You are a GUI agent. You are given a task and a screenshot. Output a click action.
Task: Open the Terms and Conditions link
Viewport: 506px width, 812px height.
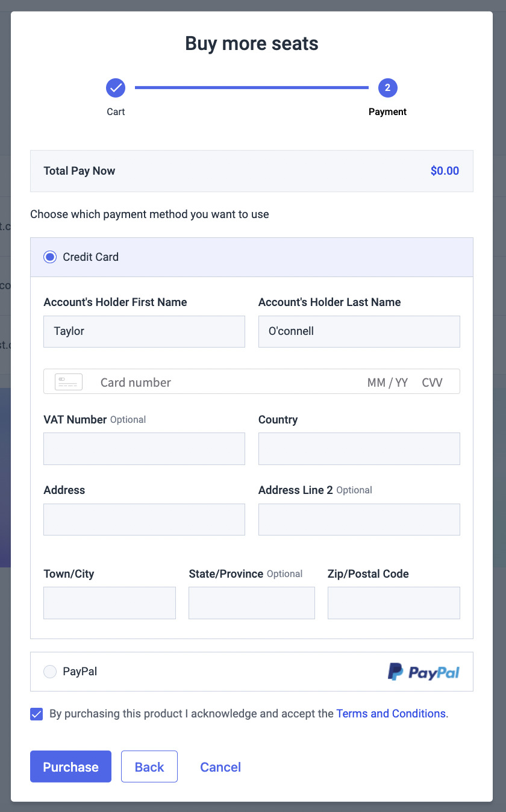[x=391, y=714]
